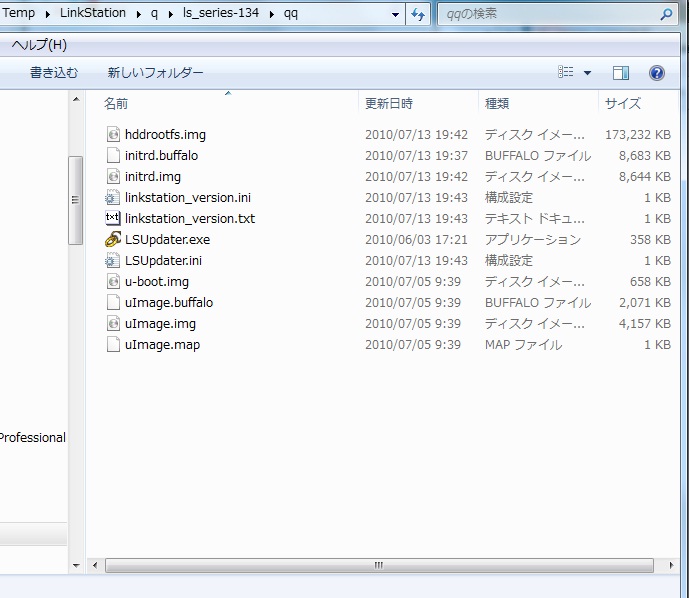Select the linkstation_version.ini config icon
This screenshot has height=598, width=689.
(x=112, y=197)
